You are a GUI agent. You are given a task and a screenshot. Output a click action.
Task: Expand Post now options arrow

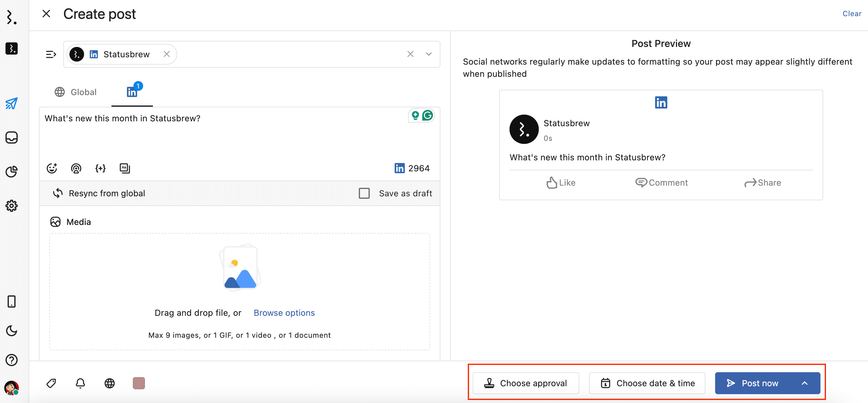click(804, 383)
